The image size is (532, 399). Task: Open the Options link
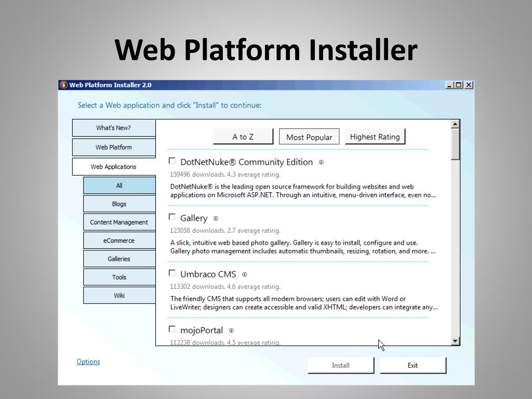click(88, 362)
